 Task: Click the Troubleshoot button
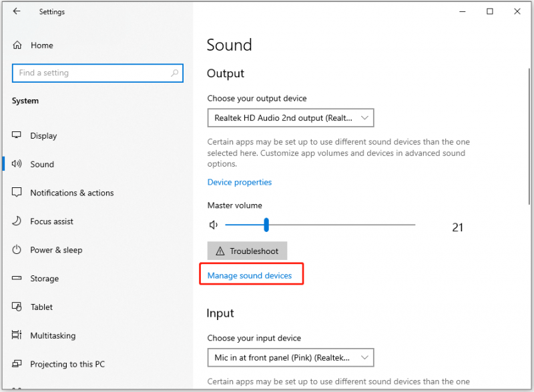[x=247, y=251]
